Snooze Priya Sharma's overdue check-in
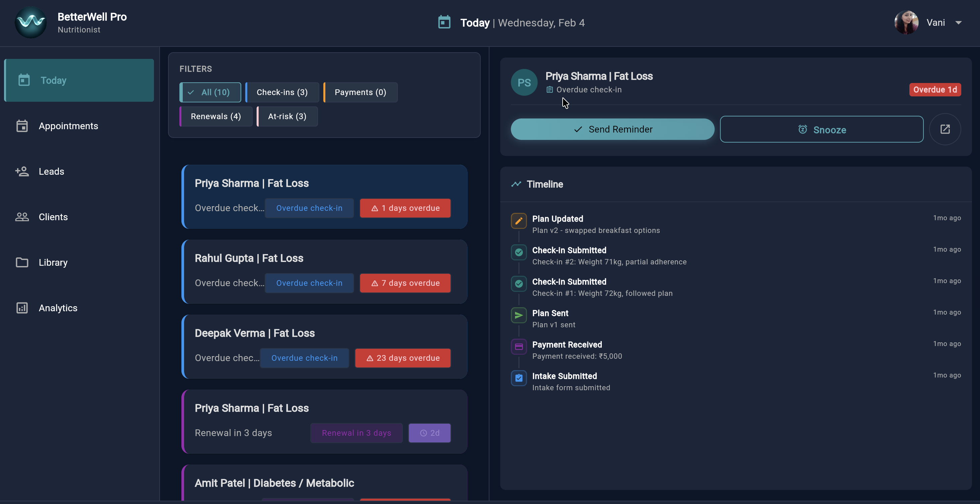 (x=822, y=129)
